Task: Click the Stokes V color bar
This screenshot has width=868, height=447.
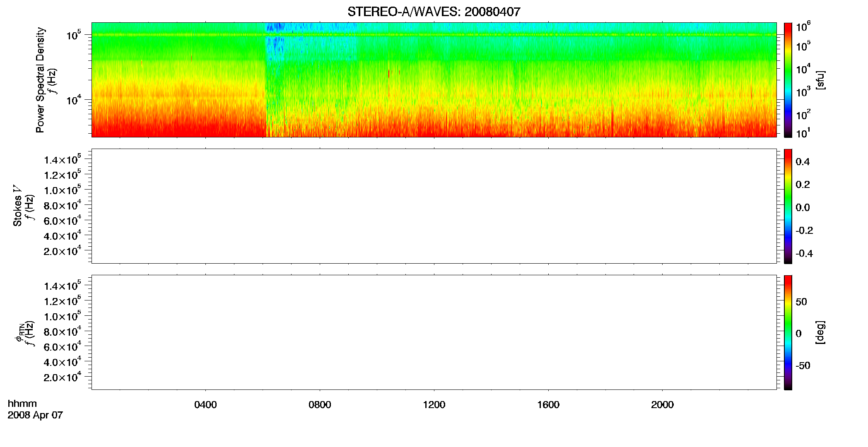Action: (788, 206)
